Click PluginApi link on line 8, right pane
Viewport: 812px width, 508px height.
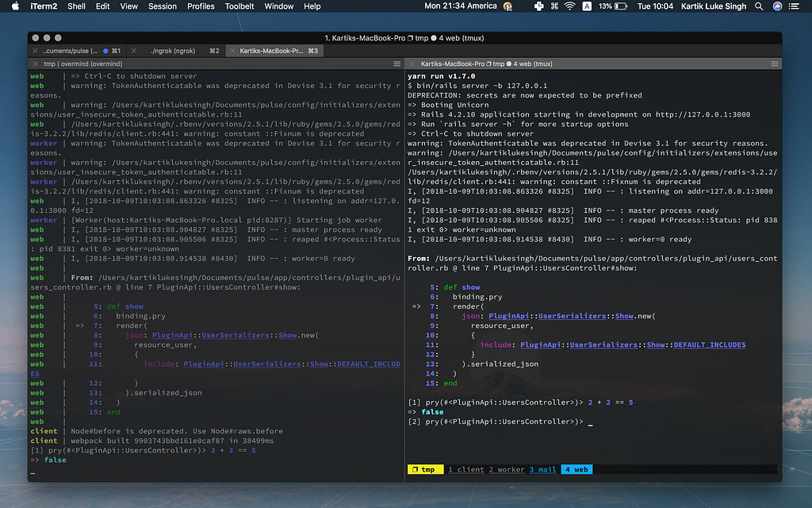pyautogui.click(x=508, y=316)
